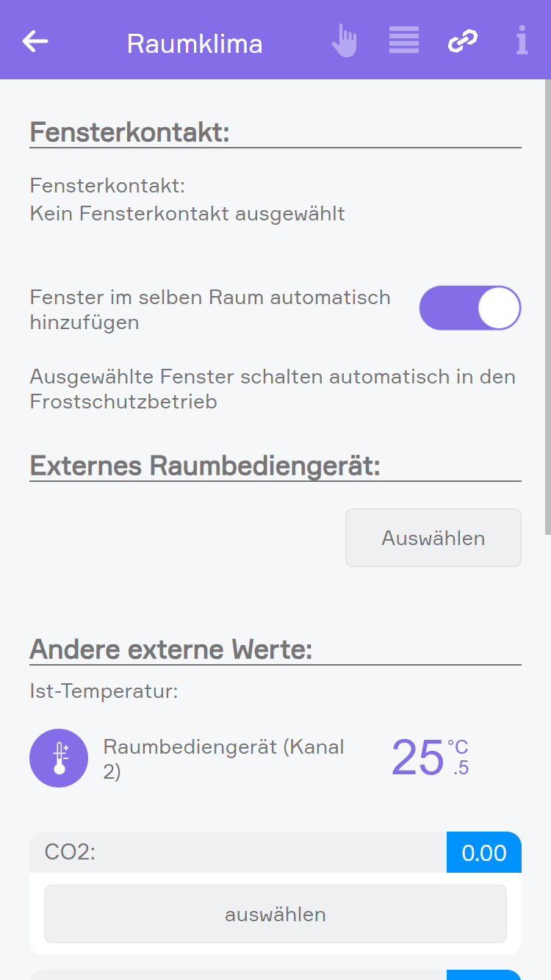Click the 'Andere externe Werte:' heading
551x980 pixels.
(x=171, y=649)
